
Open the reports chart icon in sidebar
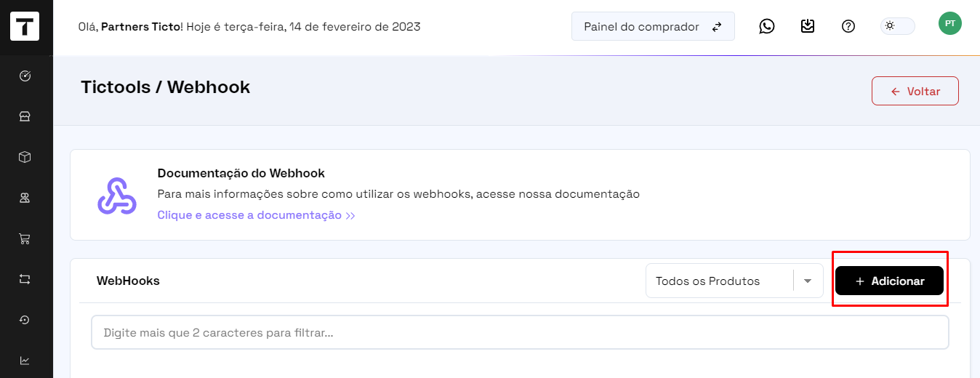(x=25, y=361)
